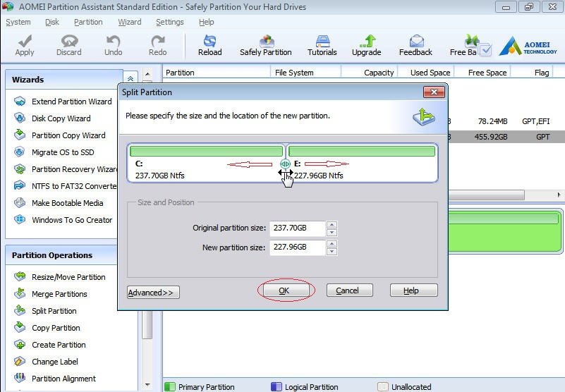The image size is (565, 392).
Task: Open NTFS to FAT32 Converter
Action: coord(66,186)
